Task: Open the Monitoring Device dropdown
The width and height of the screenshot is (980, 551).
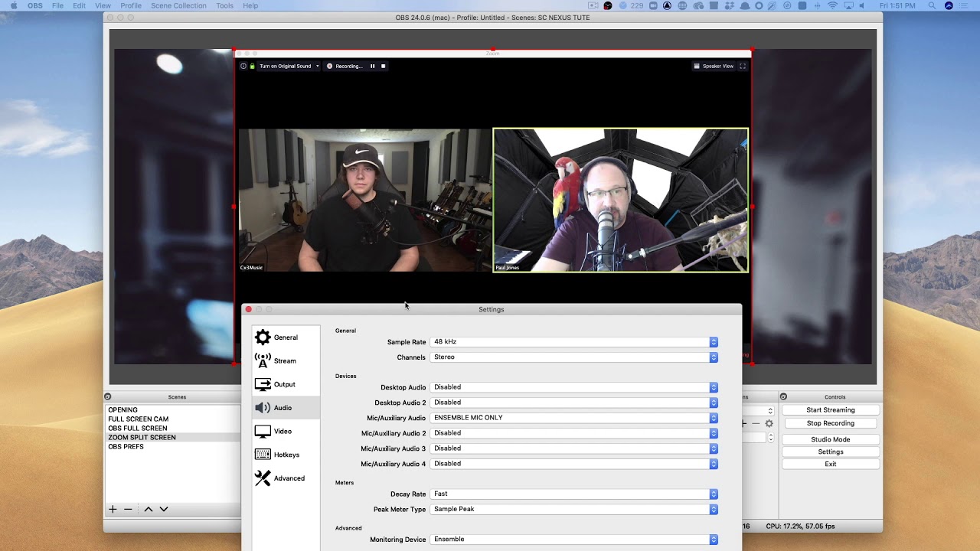Action: click(x=574, y=540)
